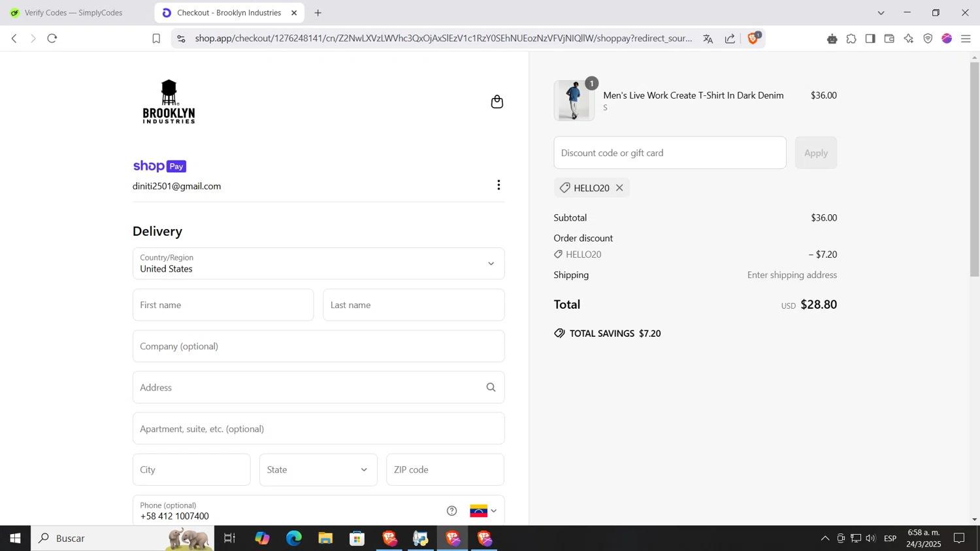Open the Leo AI sparkle icon
The height and width of the screenshot is (551, 980).
[909, 39]
